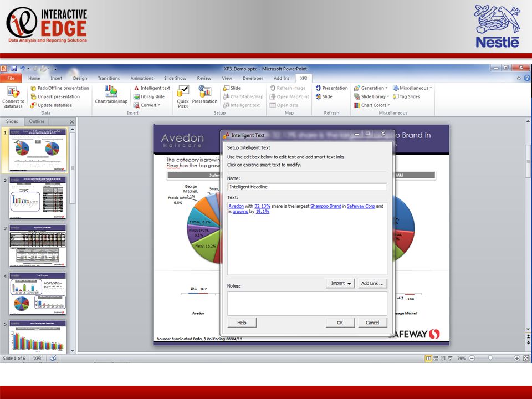Open Transitions ribbon tab
Viewport: 532px width, 399px height.
(x=109, y=78)
